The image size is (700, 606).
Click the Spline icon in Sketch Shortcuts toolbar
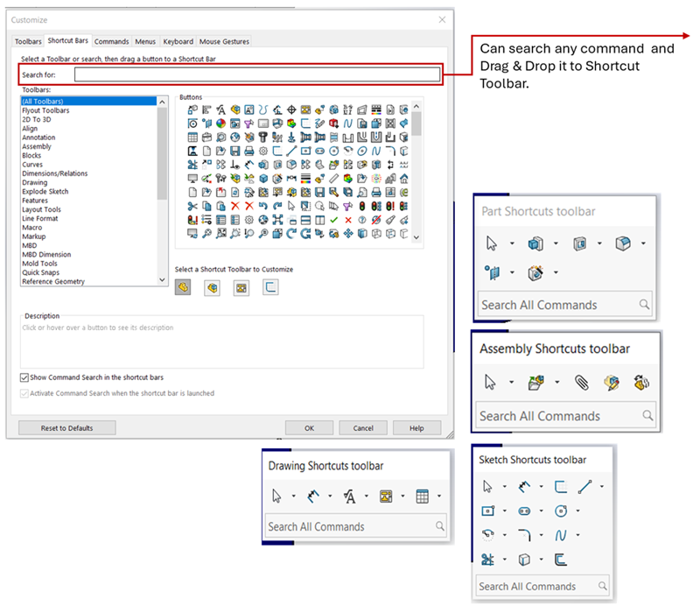(562, 534)
